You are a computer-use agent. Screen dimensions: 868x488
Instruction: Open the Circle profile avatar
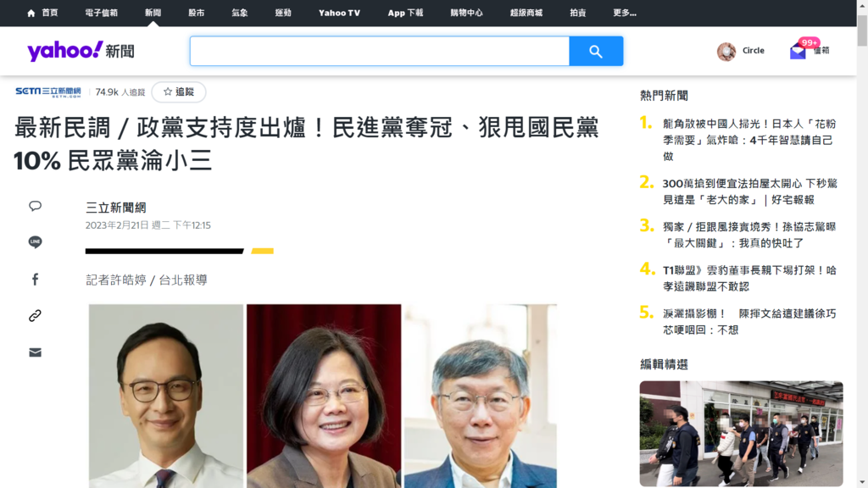point(726,51)
